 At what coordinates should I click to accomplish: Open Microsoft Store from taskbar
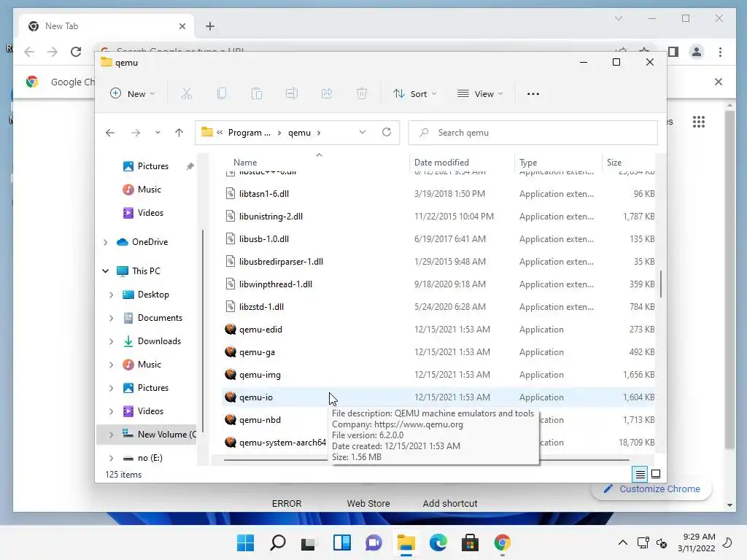(471, 542)
